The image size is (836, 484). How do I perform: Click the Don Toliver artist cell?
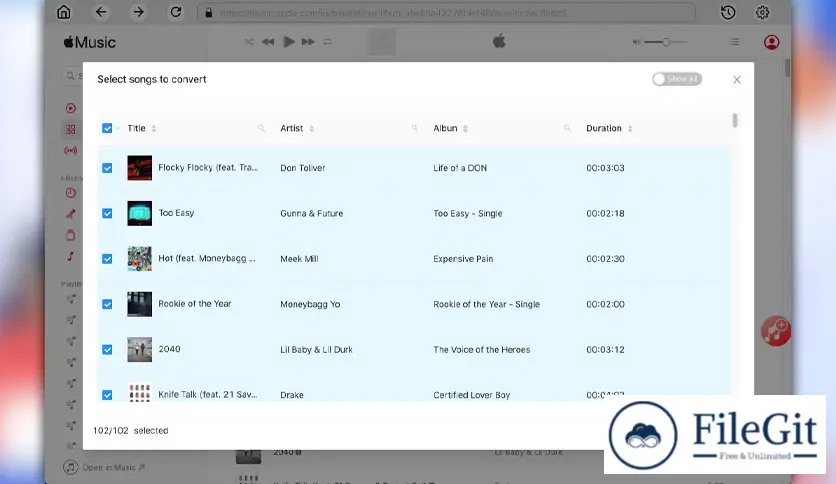(302, 168)
